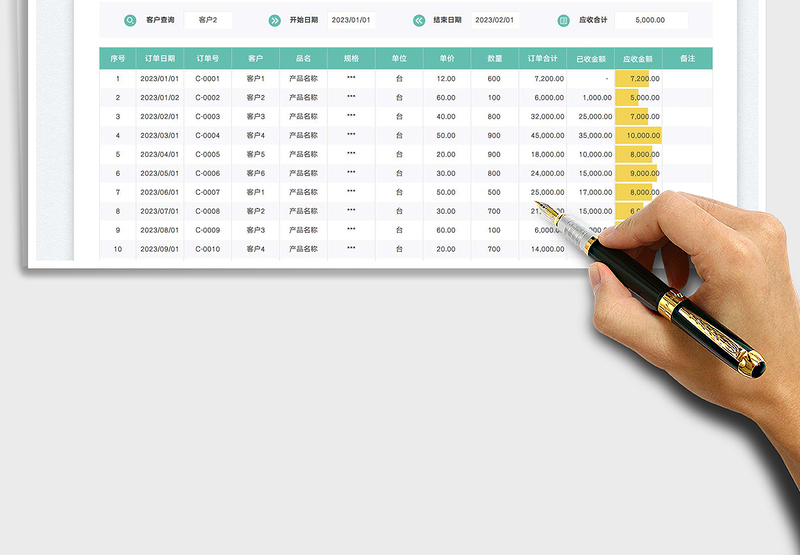Image resolution: width=800 pixels, height=555 pixels.
Task: Select the date cell 2023/03/01
Action: tap(160, 135)
